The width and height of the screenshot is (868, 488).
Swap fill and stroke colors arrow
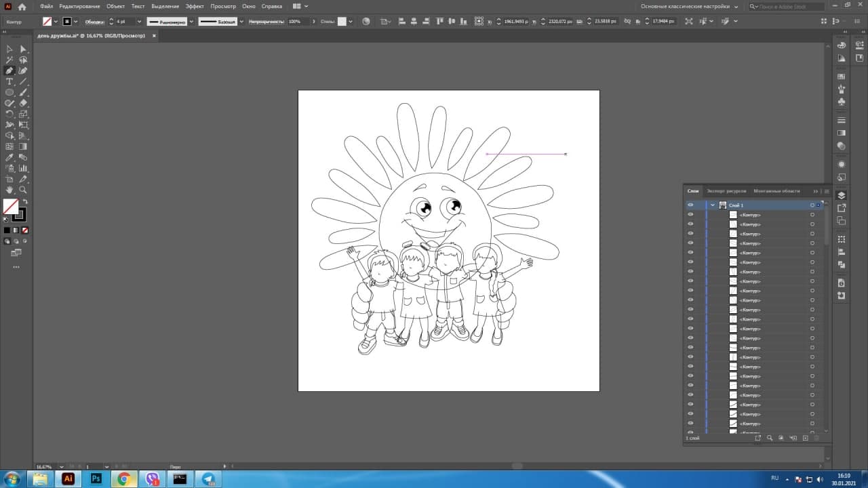tap(25, 202)
